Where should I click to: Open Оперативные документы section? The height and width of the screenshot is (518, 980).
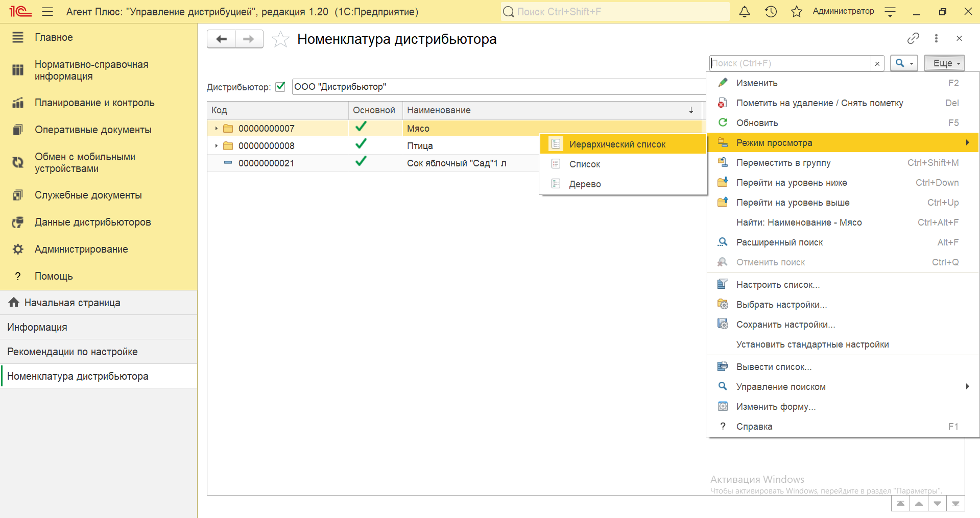coord(99,130)
